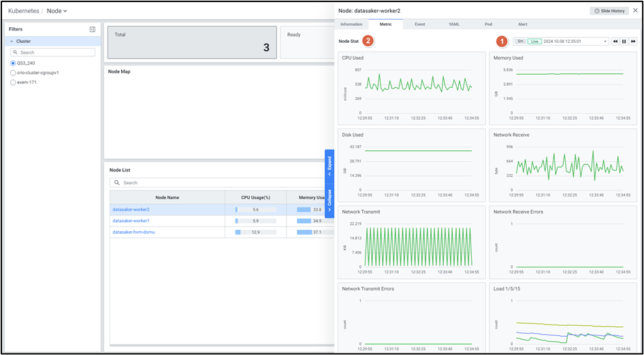Open the time range dropdown
This screenshot has width=644, height=355.
(605, 41)
